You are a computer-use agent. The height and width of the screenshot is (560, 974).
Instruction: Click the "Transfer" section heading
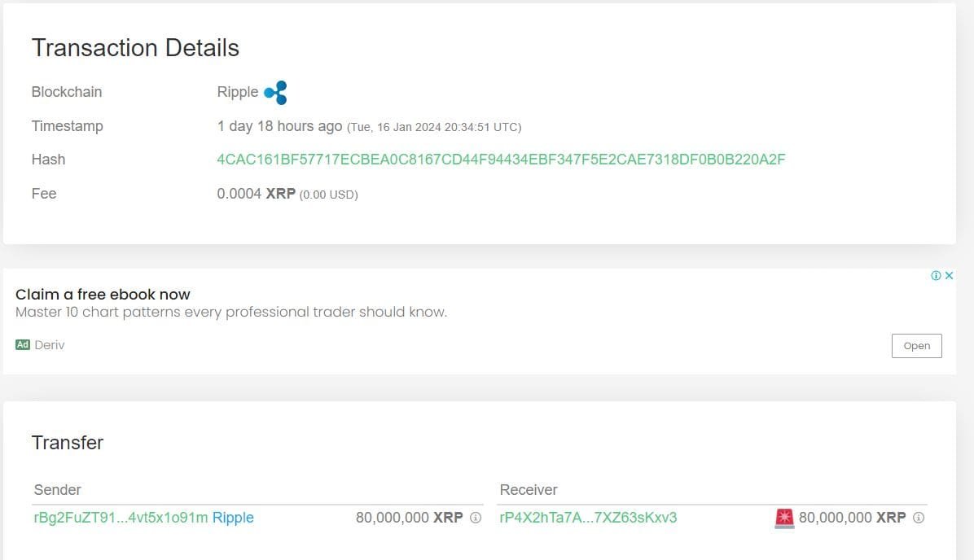[x=68, y=443]
